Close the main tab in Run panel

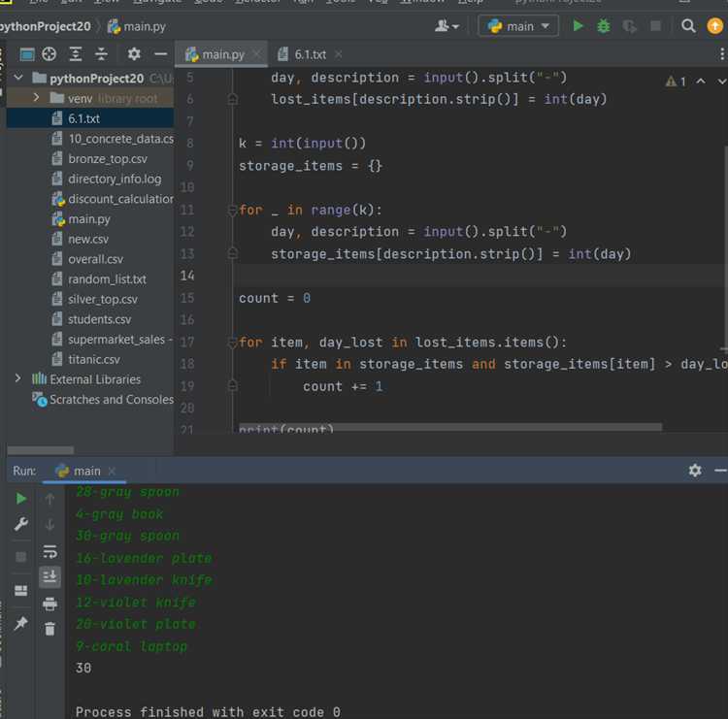(x=112, y=472)
